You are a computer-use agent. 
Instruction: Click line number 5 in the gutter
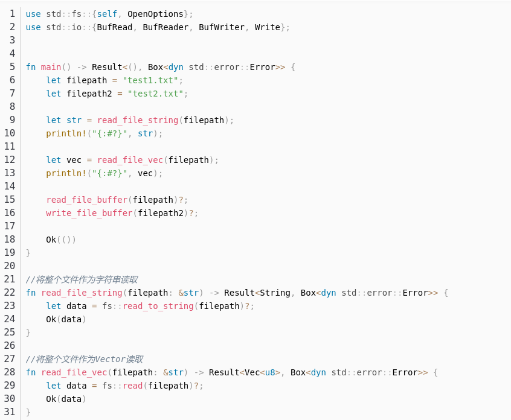(x=12, y=67)
